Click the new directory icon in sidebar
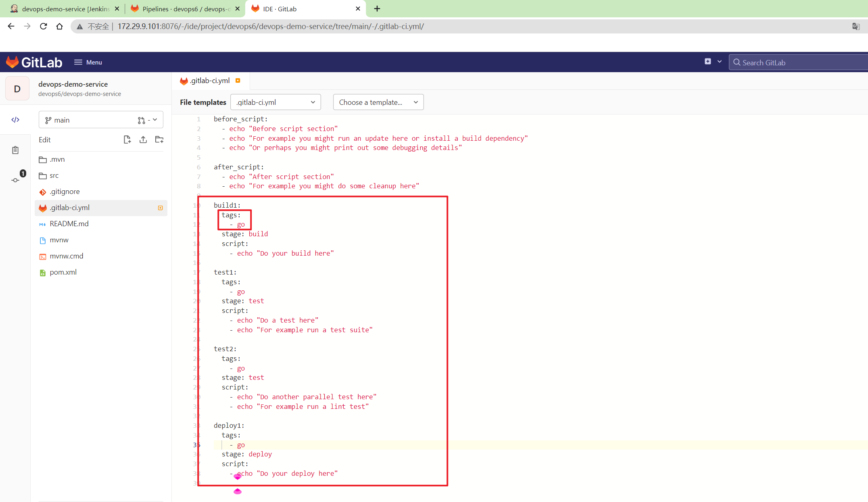The image size is (868, 502). [x=159, y=140]
